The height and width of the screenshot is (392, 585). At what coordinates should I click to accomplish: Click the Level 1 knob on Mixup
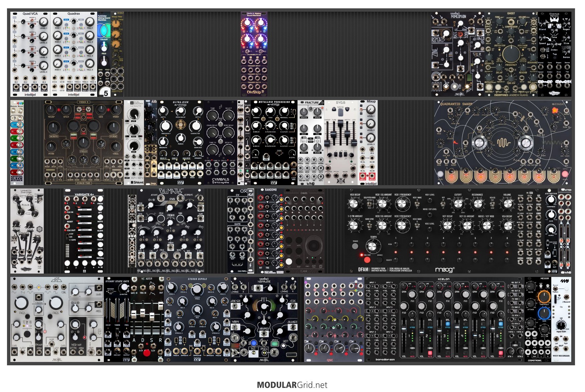[x=371, y=109]
